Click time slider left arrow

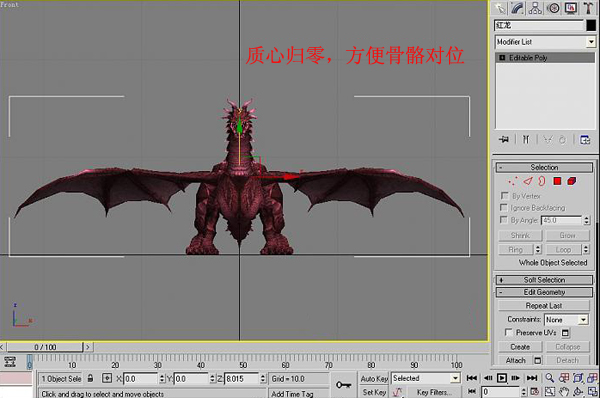(x=2, y=347)
